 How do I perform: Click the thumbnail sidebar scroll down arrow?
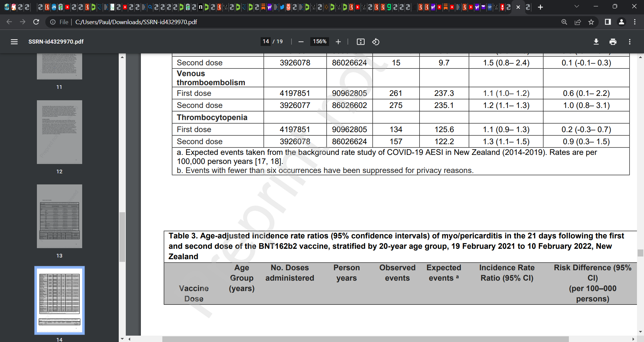click(122, 339)
